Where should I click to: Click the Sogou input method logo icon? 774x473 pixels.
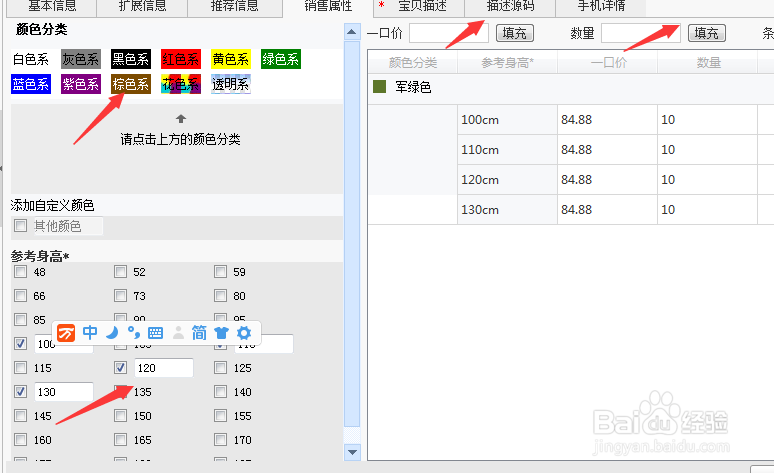point(66,333)
